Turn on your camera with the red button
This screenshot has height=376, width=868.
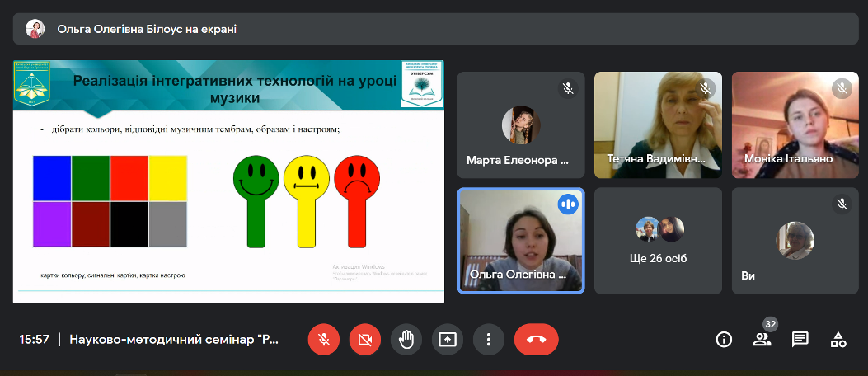point(365,339)
